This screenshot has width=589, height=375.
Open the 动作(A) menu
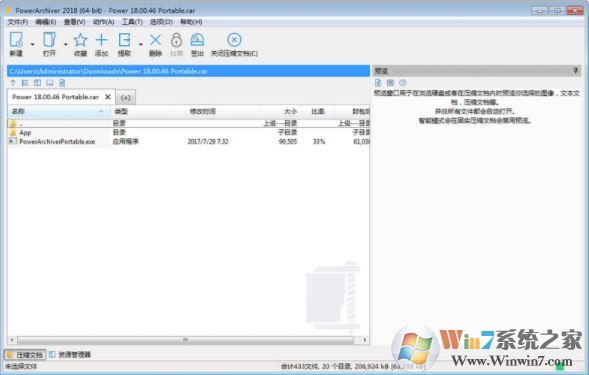pos(103,22)
